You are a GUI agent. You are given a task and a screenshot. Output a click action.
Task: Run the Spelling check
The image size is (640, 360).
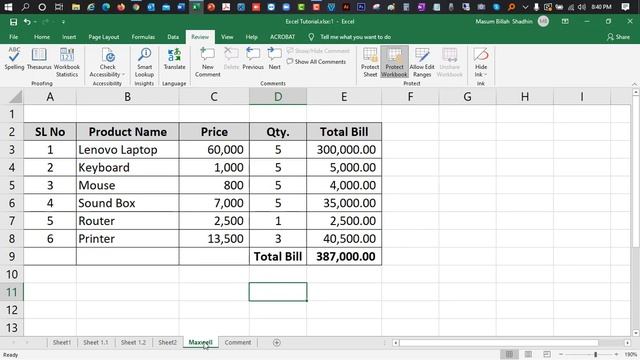pos(14,58)
